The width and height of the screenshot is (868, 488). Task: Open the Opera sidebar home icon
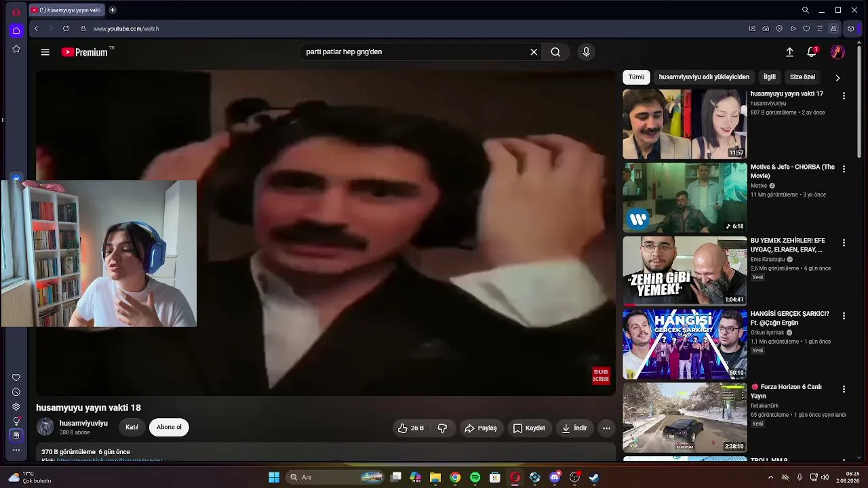tap(16, 30)
